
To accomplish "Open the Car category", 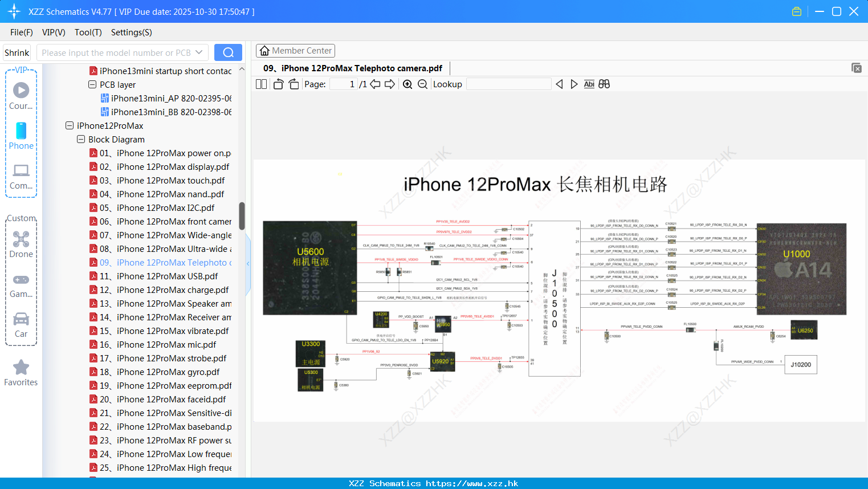I will coord(21,319).
